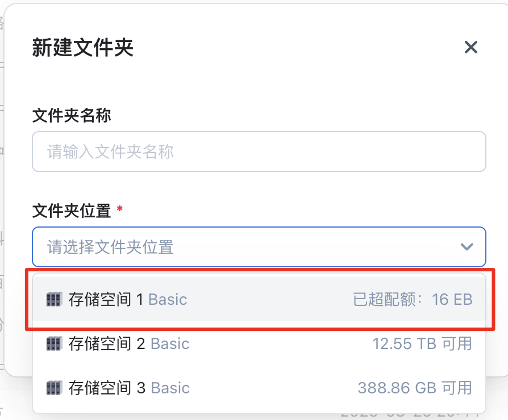Viewport: 508px width, 420px height.
Task: Select 存储空间 1 from the list
Action: click(x=106, y=299)
